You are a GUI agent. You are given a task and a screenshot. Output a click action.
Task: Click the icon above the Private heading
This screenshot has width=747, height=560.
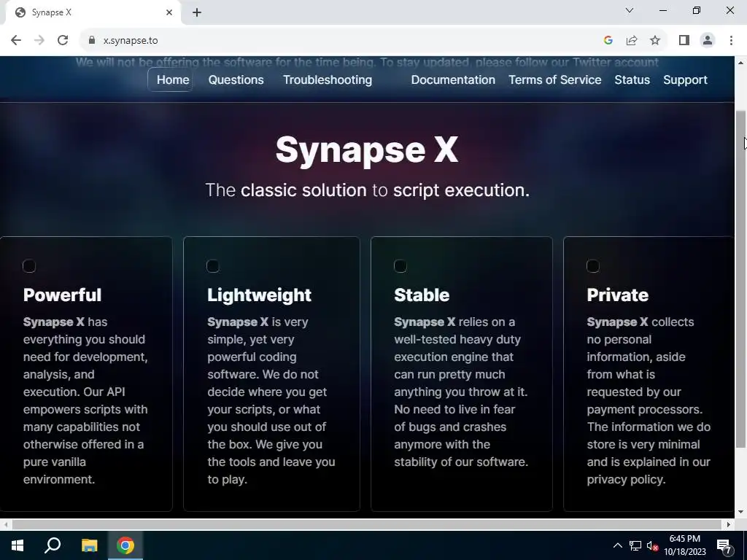pyautogui.click(x=592, y=265)
